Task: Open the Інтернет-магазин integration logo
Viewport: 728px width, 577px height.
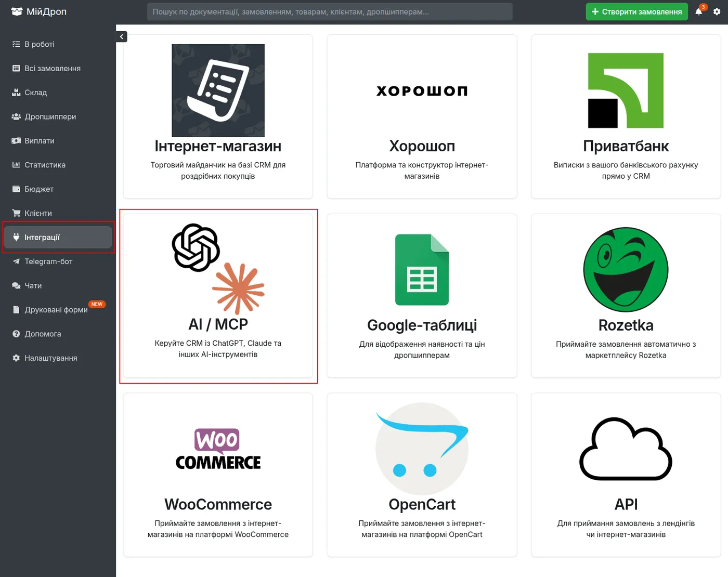Action: click(218, 90)
